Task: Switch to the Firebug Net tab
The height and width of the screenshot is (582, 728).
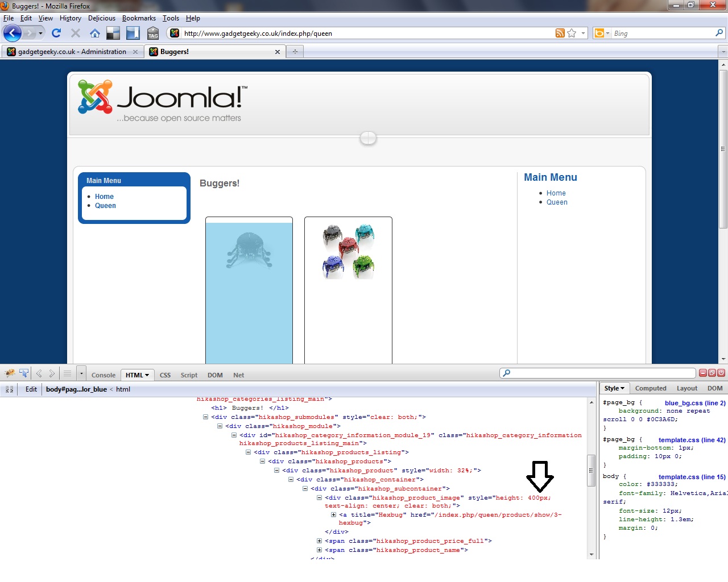Action: pyautogui.click(x=239, y=375)
